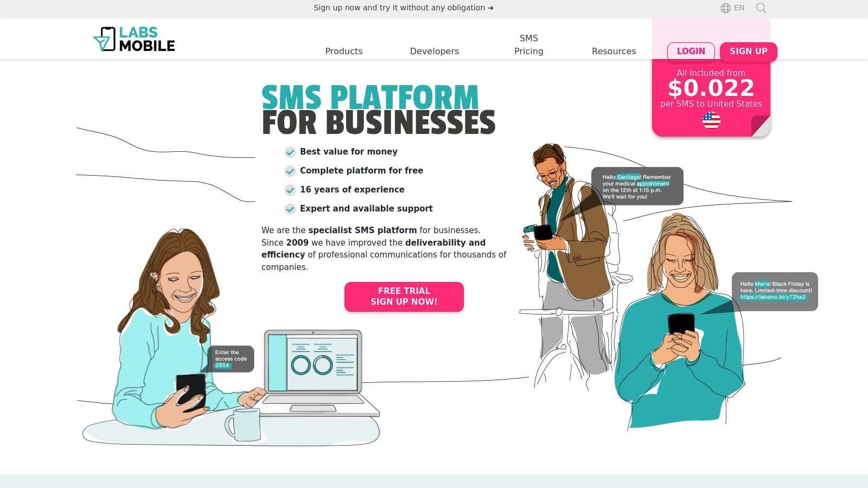Click the laptop dashboard illustration
Screen dimensions: 868x488
pyautogui.click(x=320, y=373)
